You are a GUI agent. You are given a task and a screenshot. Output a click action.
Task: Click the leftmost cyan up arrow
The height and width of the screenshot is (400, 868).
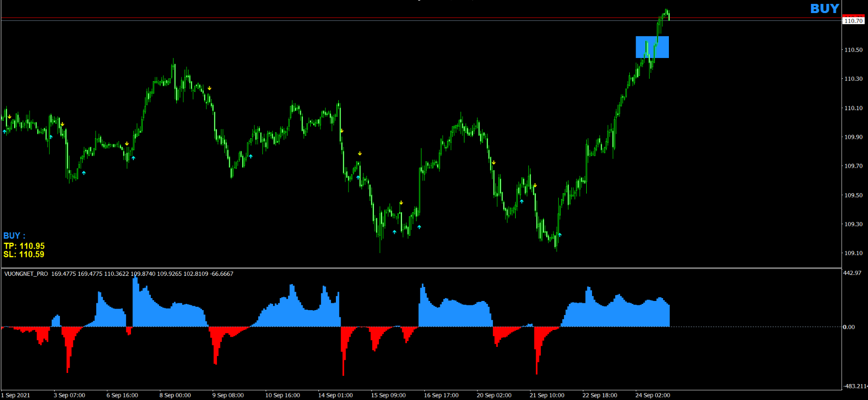[5, 131]
